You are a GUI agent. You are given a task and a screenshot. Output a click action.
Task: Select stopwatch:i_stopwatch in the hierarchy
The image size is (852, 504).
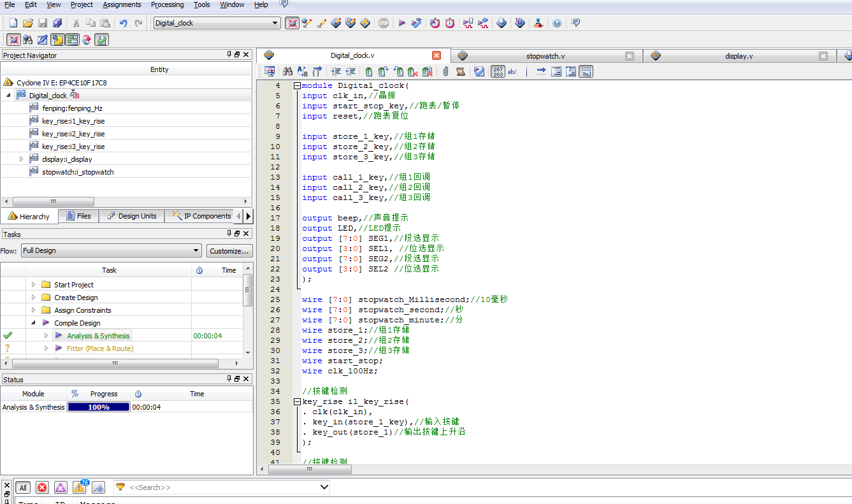click(78, 172)
